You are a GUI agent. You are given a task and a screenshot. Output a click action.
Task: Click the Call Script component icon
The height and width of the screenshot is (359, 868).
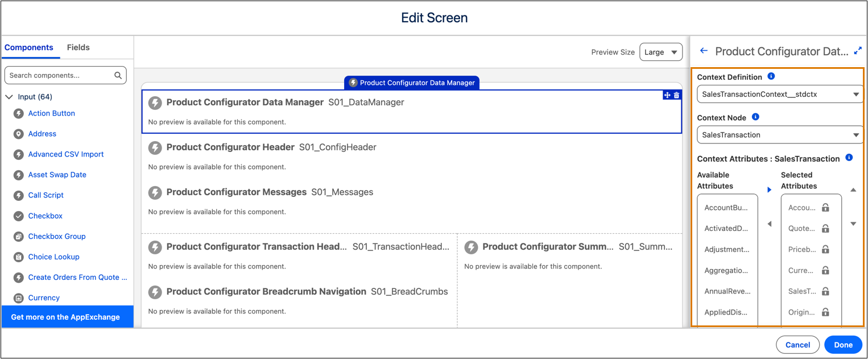pyautogui.click(x=18, y=195)
